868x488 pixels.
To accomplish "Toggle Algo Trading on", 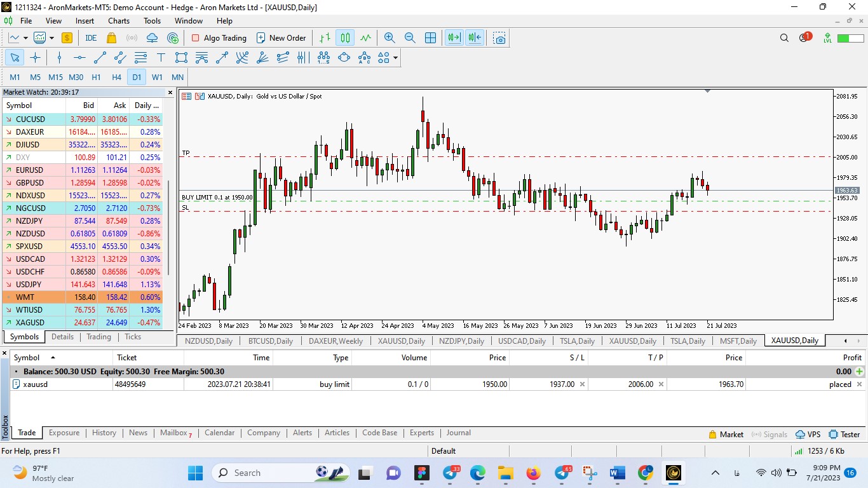I will tap(219, 38).
